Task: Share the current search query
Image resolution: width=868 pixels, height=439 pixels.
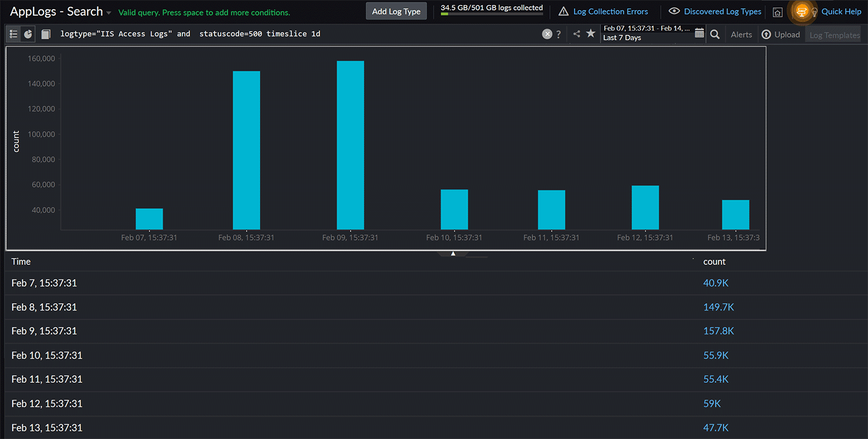Action: pos(576,34)
